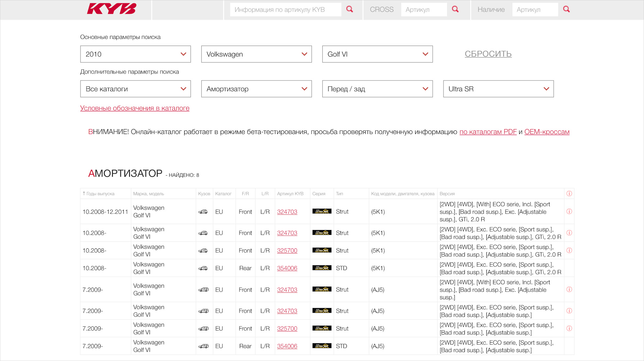The image size is (644, 361).
Task: Click НАЙДЕНО: 8 result count text
Action: 184,175
